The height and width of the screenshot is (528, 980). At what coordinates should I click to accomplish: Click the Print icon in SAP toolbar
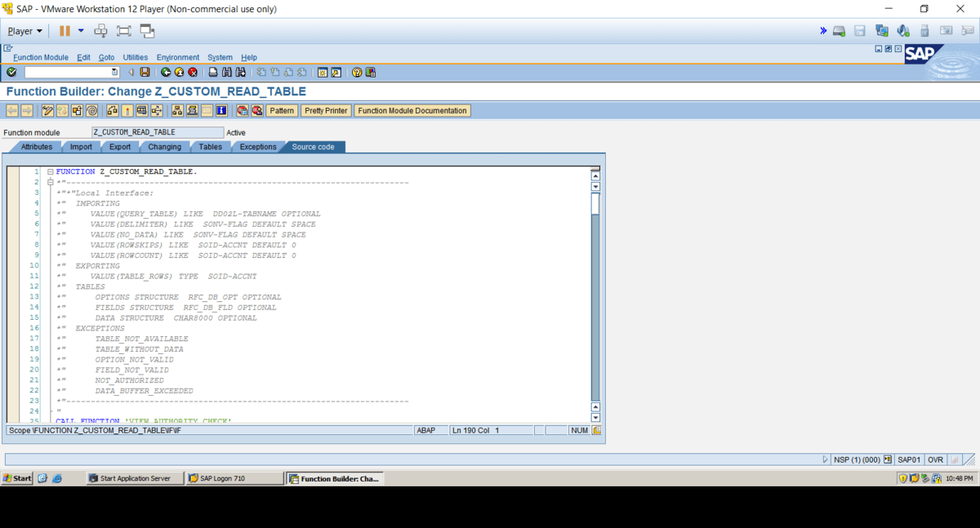[213, 73]
